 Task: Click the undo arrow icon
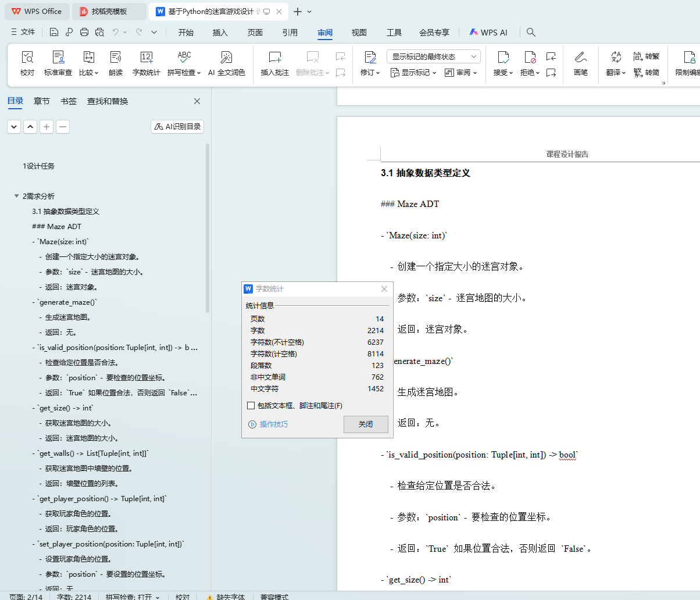116,33
